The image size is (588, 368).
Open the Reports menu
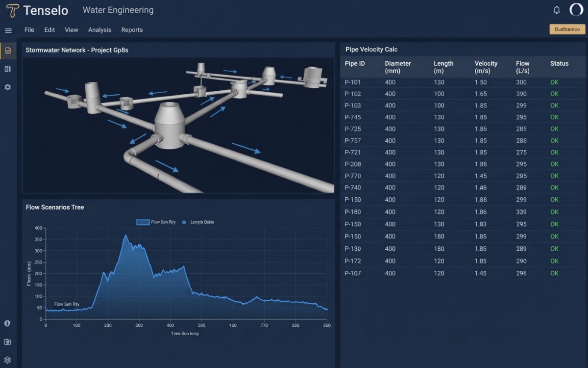tap(132, 30)
